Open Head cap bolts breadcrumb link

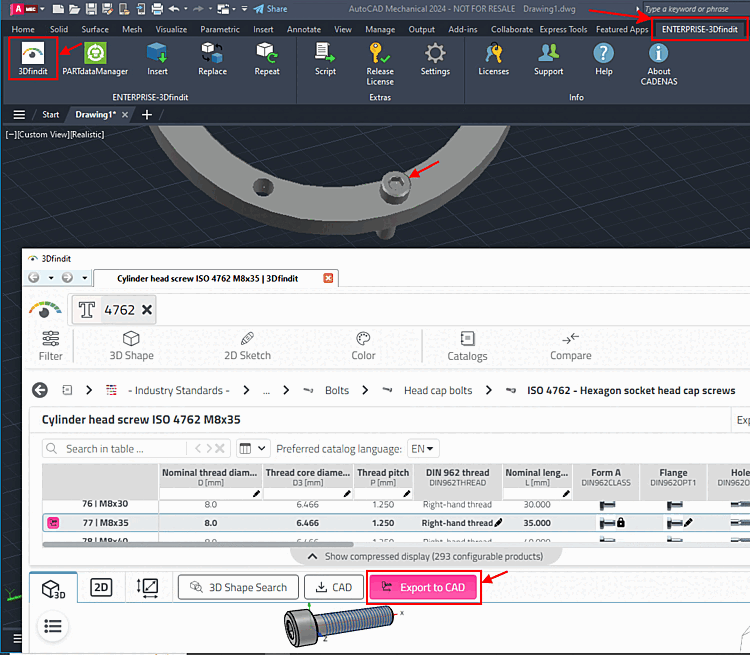pyautogui.click(x=438, y=390)
